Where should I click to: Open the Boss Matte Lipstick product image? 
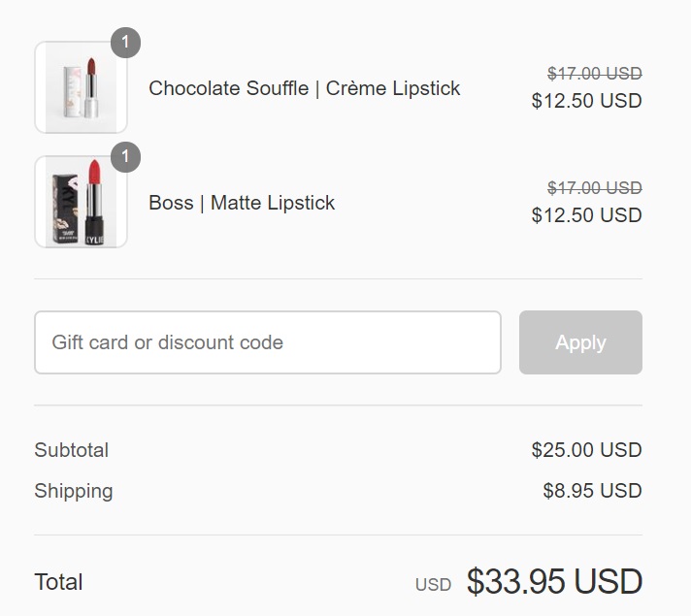(x=81, y=202)
